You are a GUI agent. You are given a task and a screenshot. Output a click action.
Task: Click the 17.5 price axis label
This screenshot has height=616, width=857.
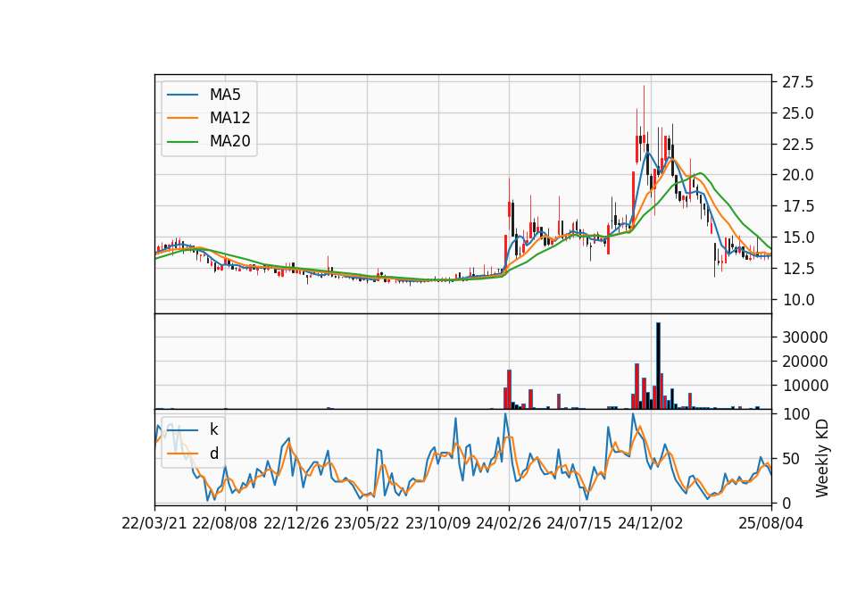(x=798, y=206)
